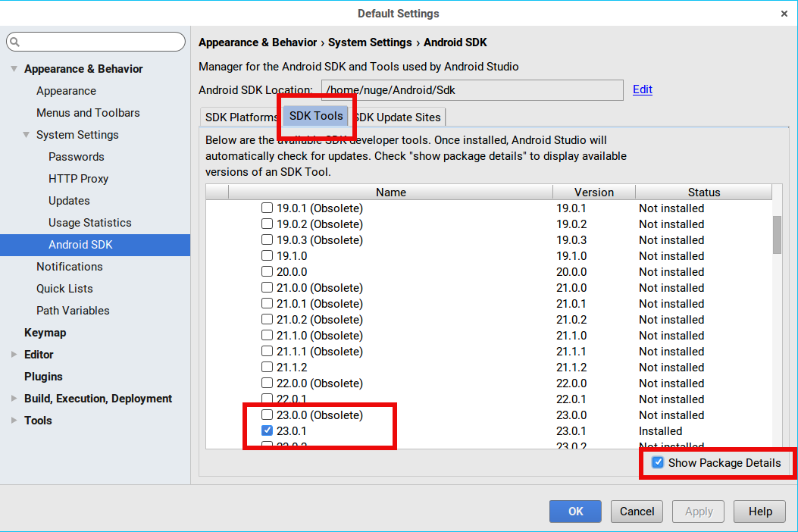This screenshot has width=798, height=532.
Task: Click the Edit link for SDK location
Action: [643, 89]
